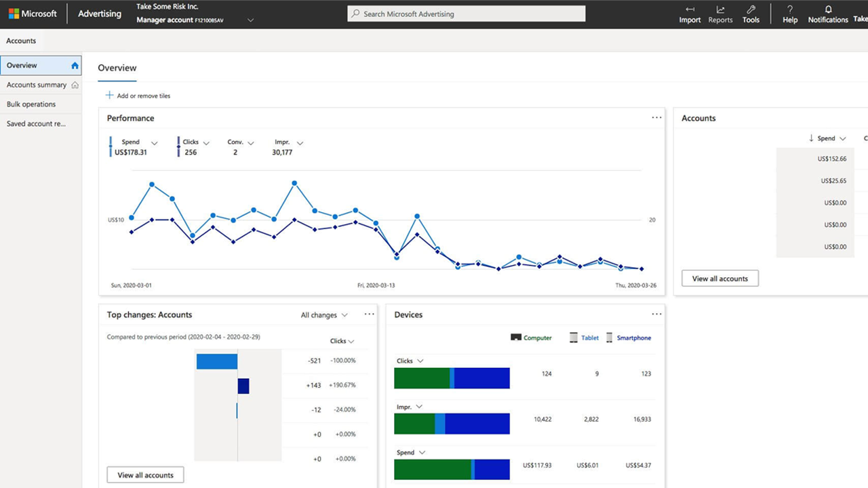Expand the manager account chevron
This screenshot has height=488, width=868.
(250, 20)
